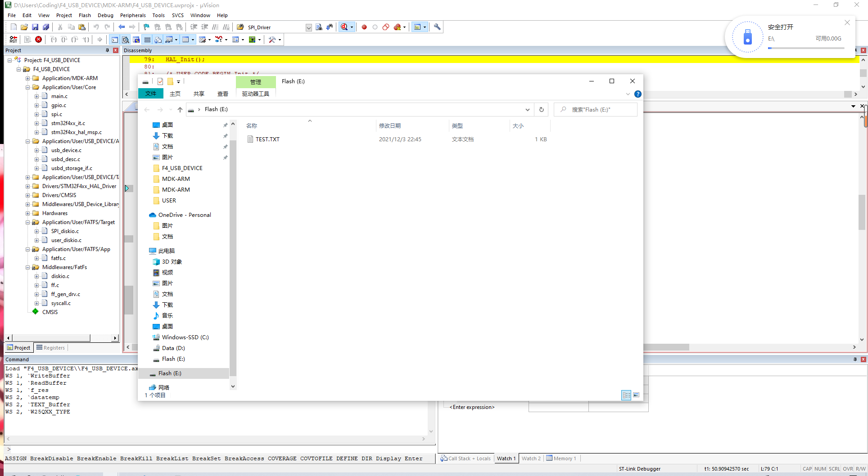Reset the CPU with RST icon

coord(14,40)
